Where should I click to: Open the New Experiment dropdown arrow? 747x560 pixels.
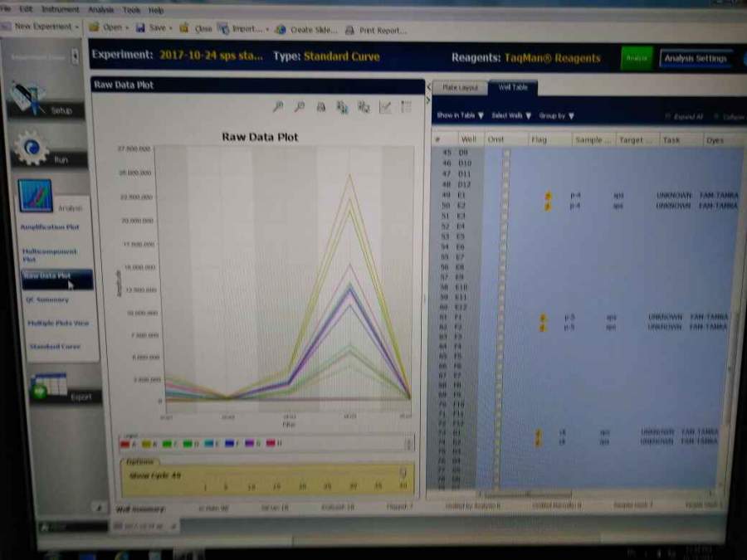76,27
